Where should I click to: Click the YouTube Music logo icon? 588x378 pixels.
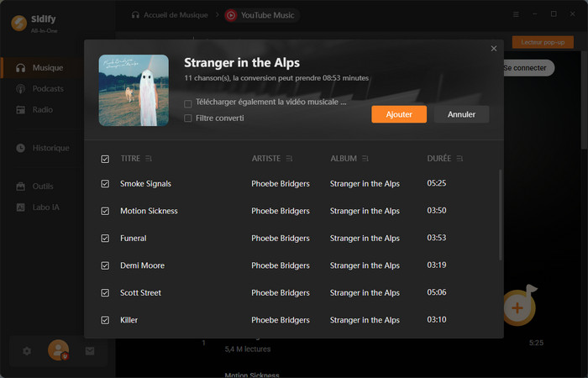pos(230,15)
